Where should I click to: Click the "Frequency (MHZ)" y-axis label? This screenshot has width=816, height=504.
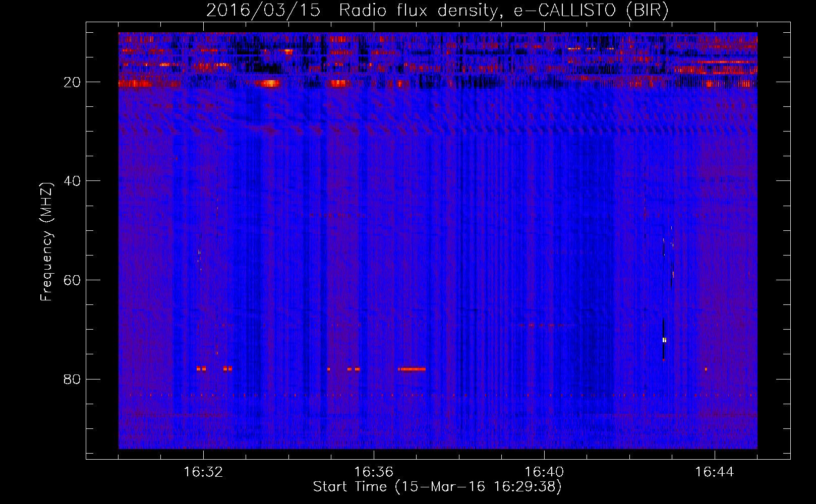[46, 242]
